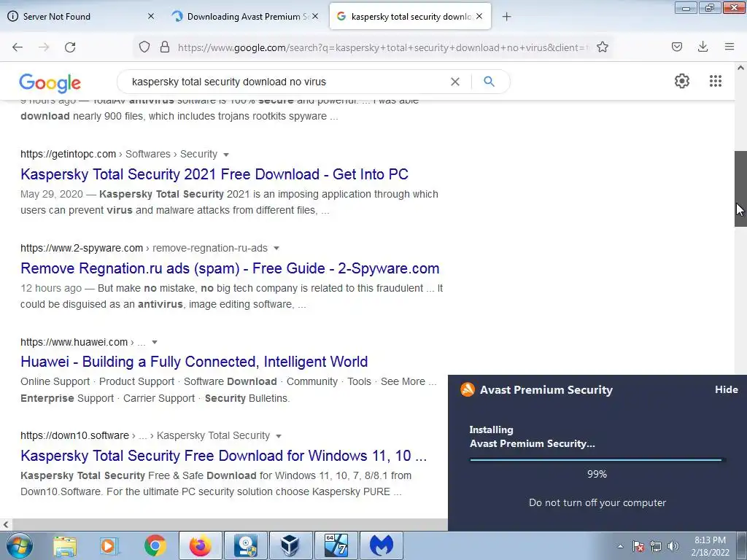Go back with the browser back arrow
This screenshot has width=747, height=560.
(x=18, y=47)
